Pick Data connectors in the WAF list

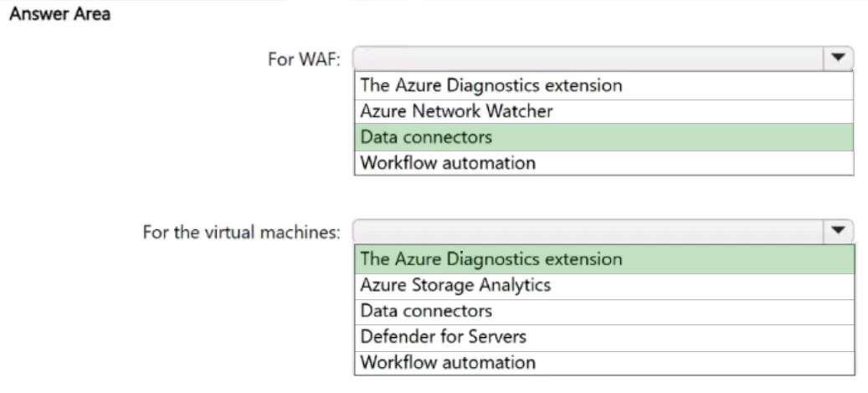pyautogui.click(x=426, y=136)
